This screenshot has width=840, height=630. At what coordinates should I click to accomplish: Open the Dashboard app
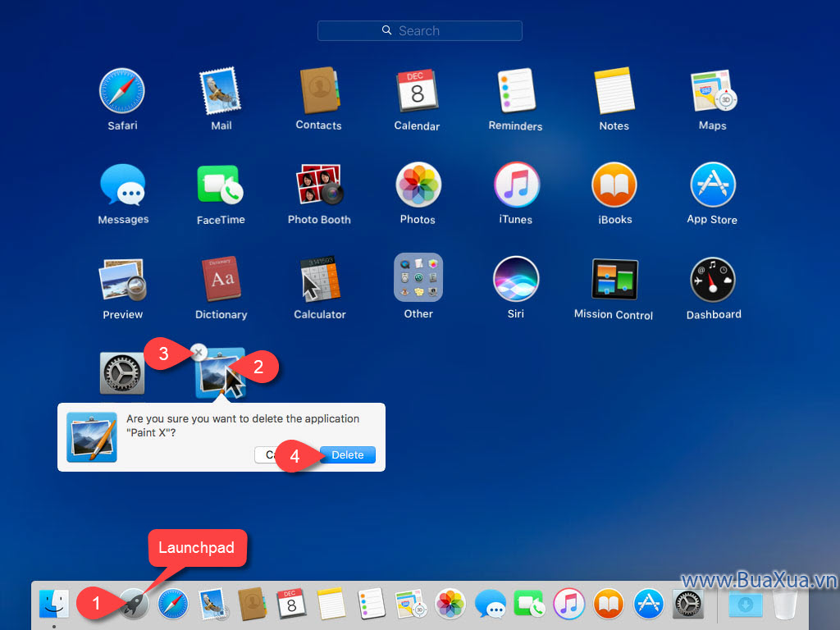pos(713,279)
